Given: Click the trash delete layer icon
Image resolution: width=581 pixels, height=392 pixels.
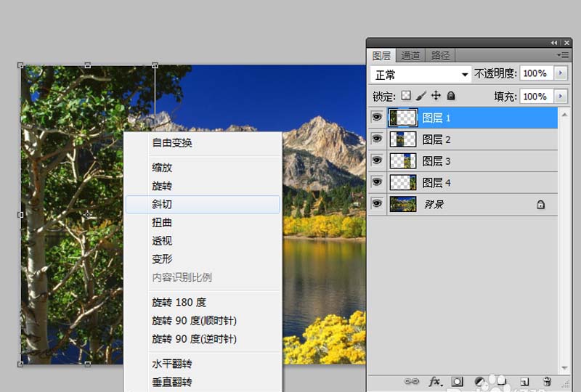Looking at the screenshot, I should click(x=547, y=381).
